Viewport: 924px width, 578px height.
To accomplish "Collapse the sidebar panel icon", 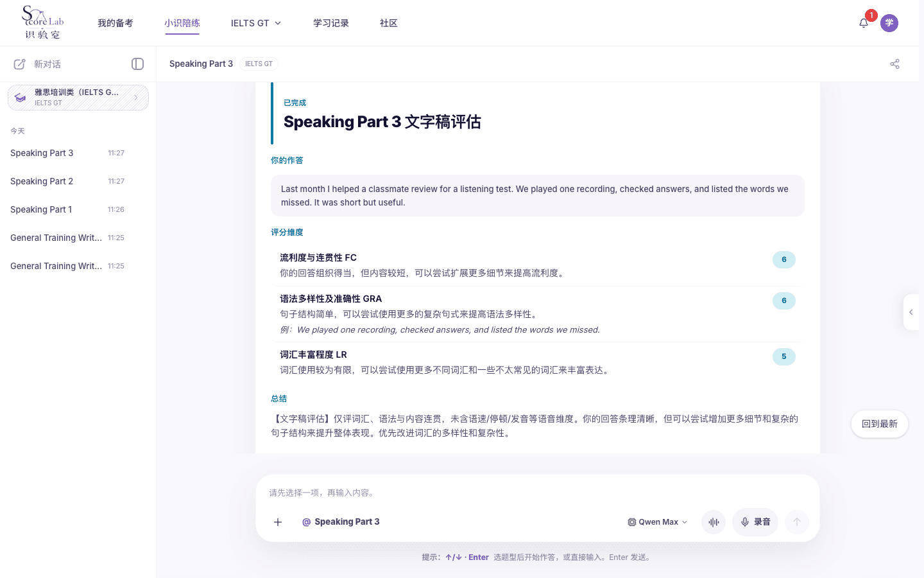I will (137, 64).
